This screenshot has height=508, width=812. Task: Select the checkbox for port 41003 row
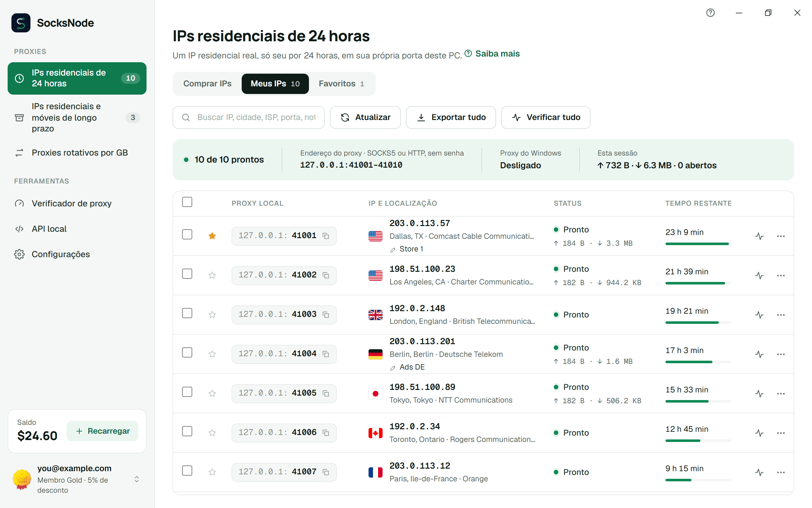pyautogui.click(x=187, y=313)
